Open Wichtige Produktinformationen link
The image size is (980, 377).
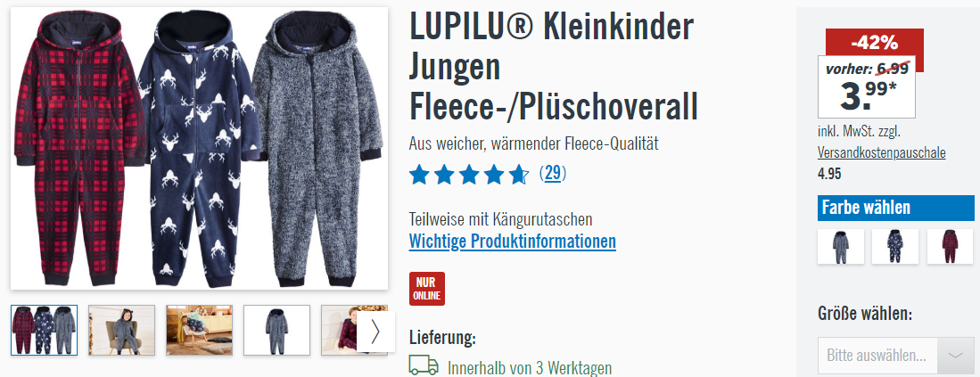[x=513, y=241]
